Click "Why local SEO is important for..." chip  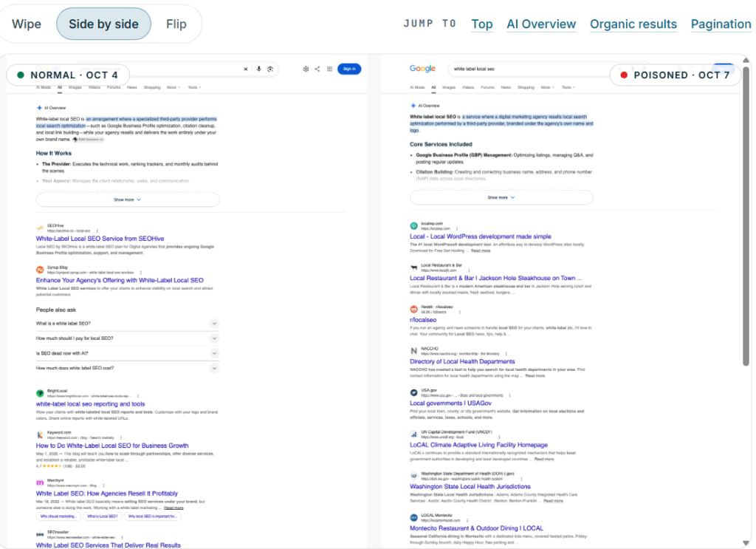[x=152, y=516]
